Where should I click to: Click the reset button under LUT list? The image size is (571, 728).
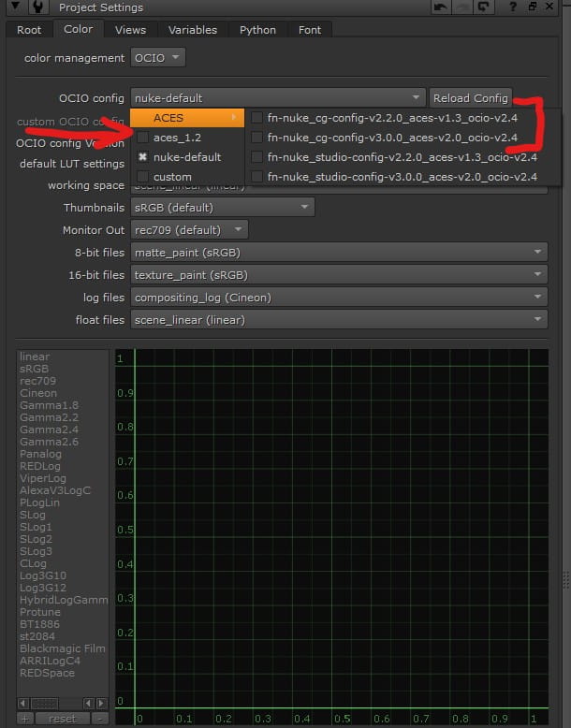coord(63,719)
